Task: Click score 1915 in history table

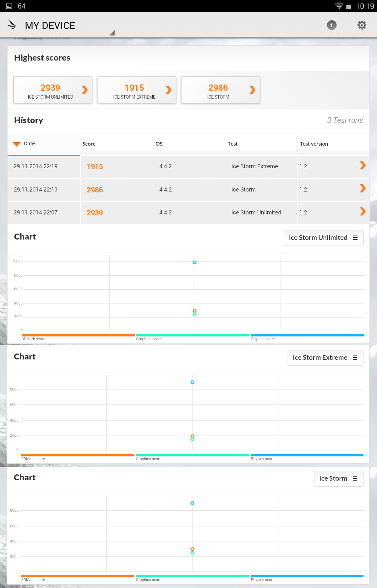Action: 95,167
